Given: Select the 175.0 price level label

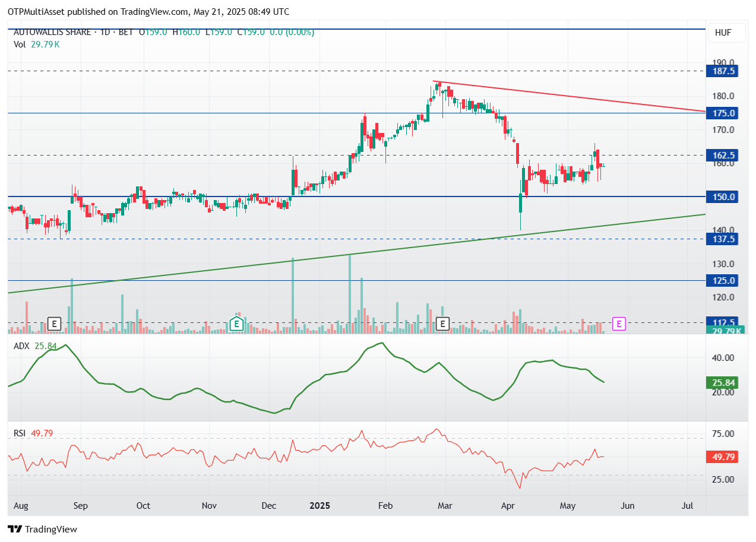Looking at the screenshot, I should 722,113.
